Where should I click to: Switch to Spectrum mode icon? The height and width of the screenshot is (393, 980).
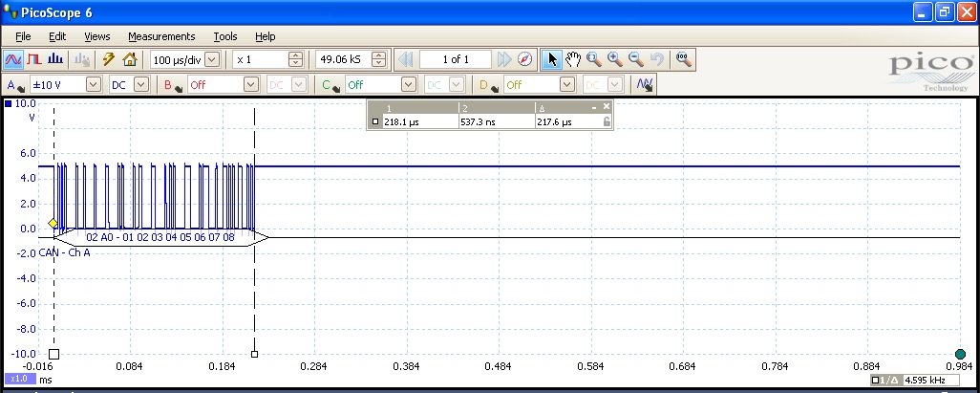click(55, 59)
